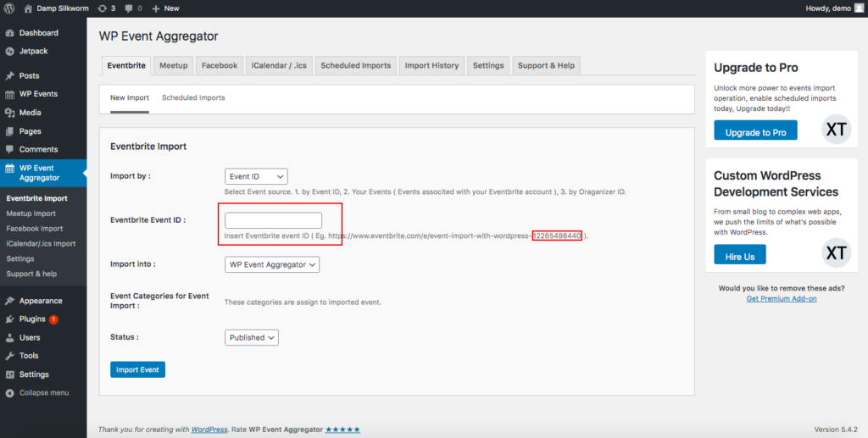Click the WordPress logo icon
The width and height of the screenshot is (868, 438).
pyautogui.click(x=9, y=8)
